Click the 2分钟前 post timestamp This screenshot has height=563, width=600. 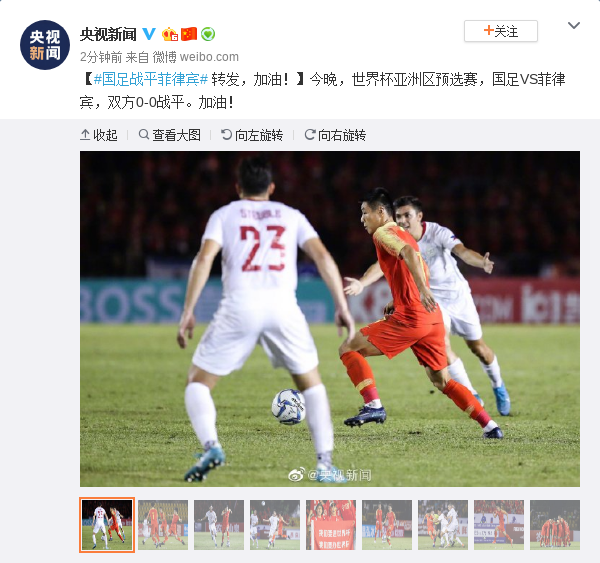click(101, 57)
